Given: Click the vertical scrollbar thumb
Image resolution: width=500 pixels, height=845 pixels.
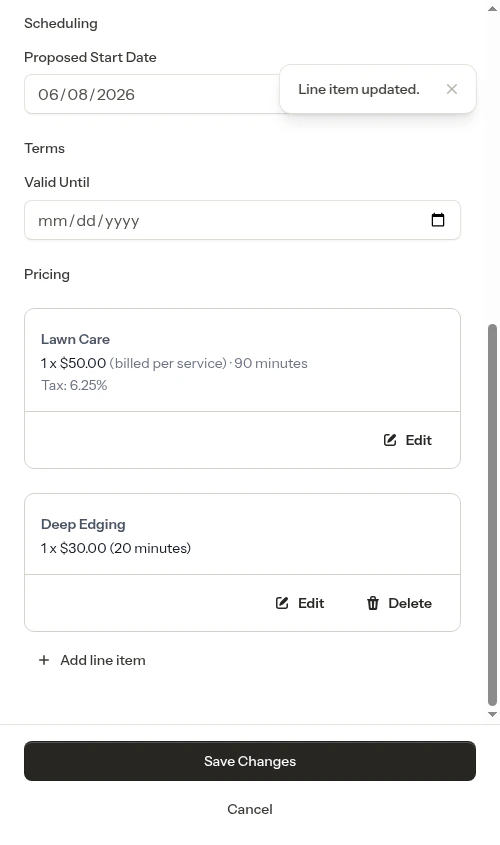Looking at the screenshot, I should pos(492,515).
